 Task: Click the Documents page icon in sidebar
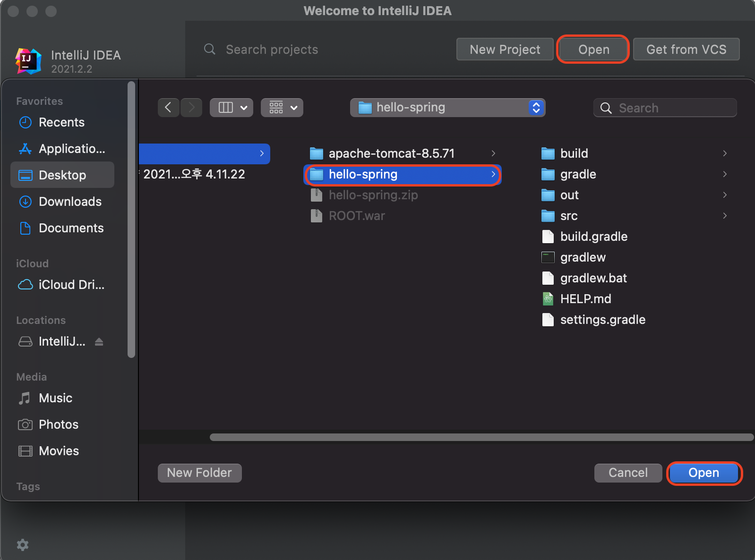[x=26, y=228]
